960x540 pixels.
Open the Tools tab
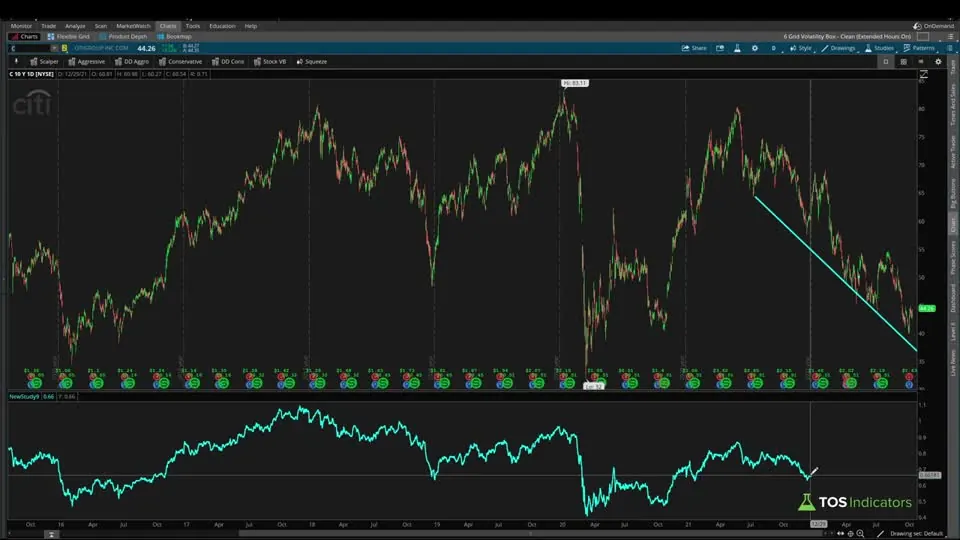pos(192,26)
